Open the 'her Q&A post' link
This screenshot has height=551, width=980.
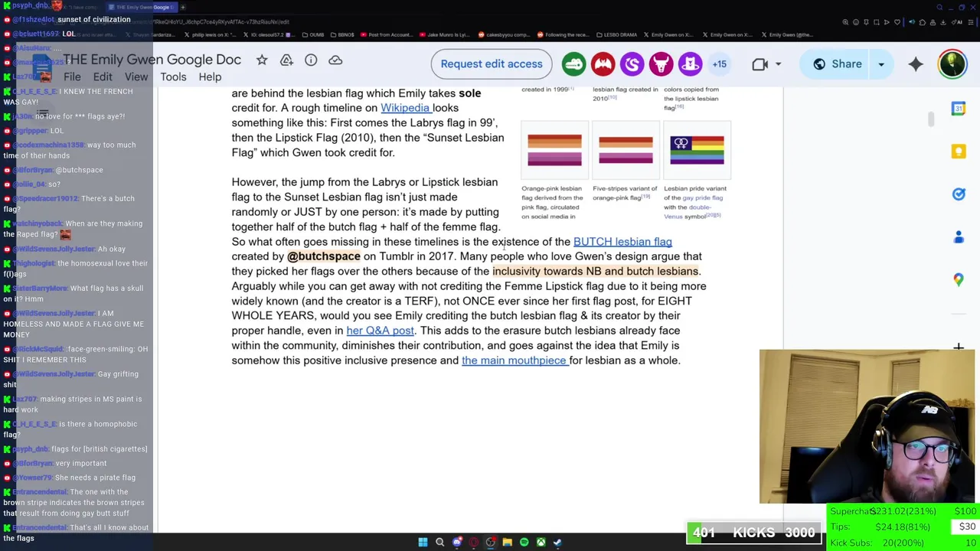tap(380, 331)
